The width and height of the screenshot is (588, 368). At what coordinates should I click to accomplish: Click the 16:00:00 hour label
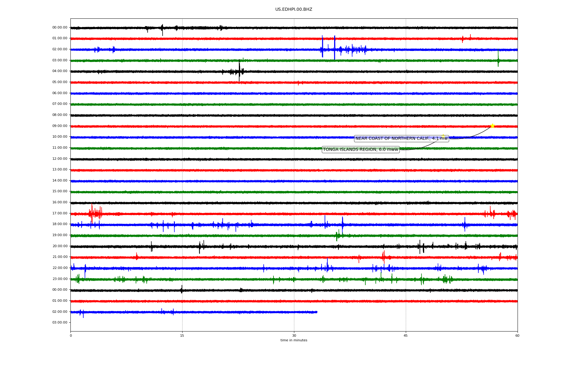(60, 202)
